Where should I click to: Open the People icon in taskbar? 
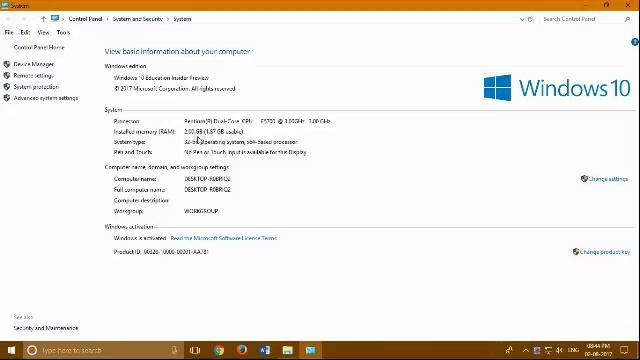click(x=509, y=350)
